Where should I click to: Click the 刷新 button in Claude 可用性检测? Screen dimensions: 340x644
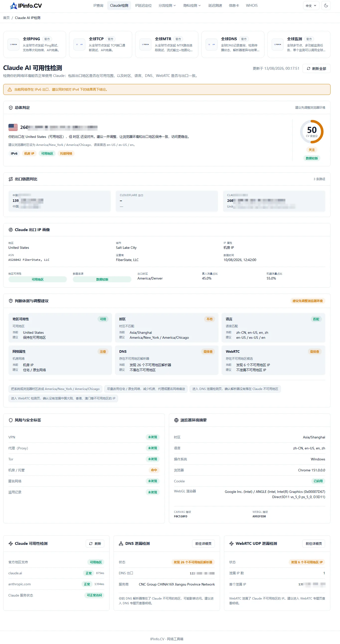coord(95,544)
